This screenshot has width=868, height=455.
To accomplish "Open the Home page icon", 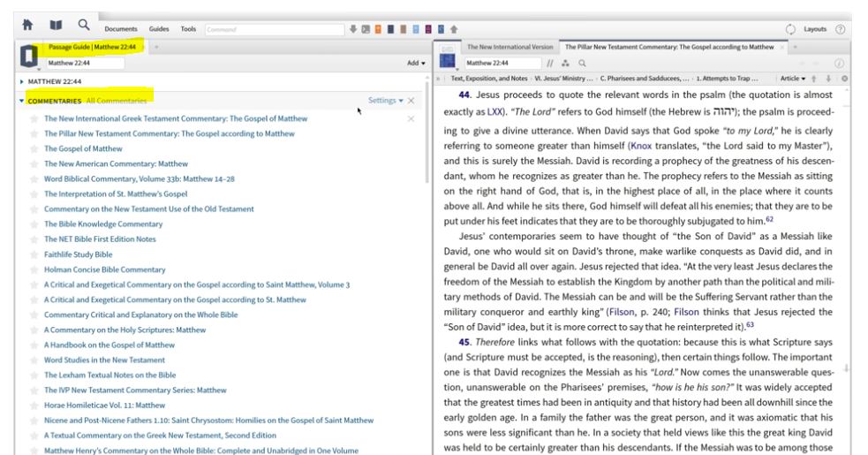I will click(27, 25).
